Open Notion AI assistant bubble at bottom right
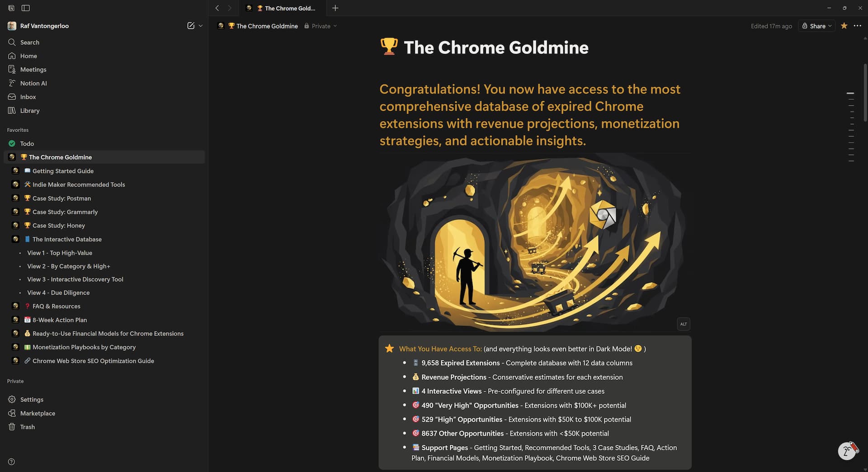Image resolution: width=868 pixels, height=472 pixels. (848, 451)
